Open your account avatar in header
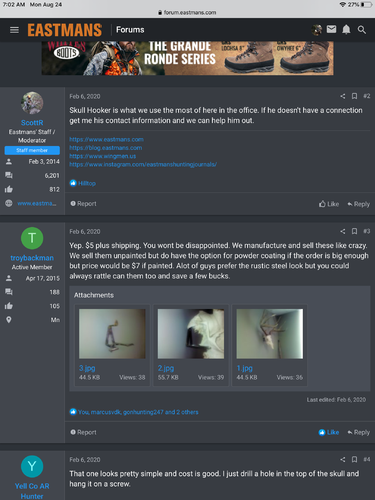The height and width of the screenshot is (500, 375). click(x=317, y=30)
